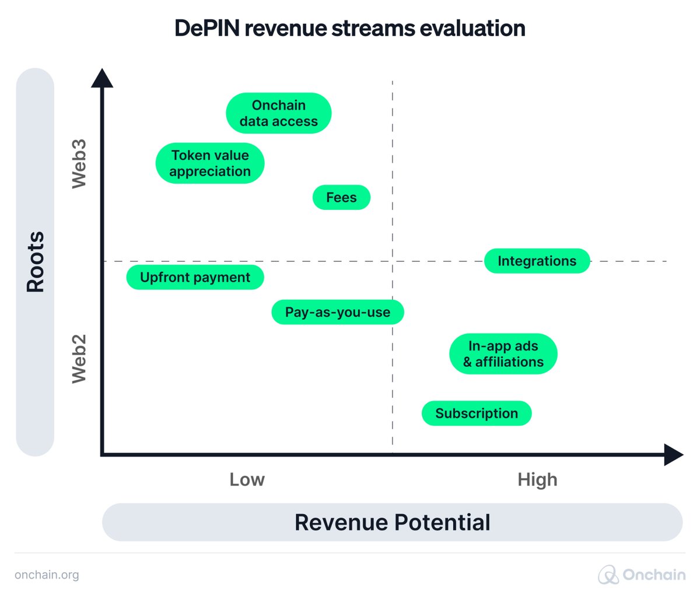Image resolution: width=700 pixels, height=599 pixels.
Task: Click the 'Low' axis label
Action: coord(247,479)
